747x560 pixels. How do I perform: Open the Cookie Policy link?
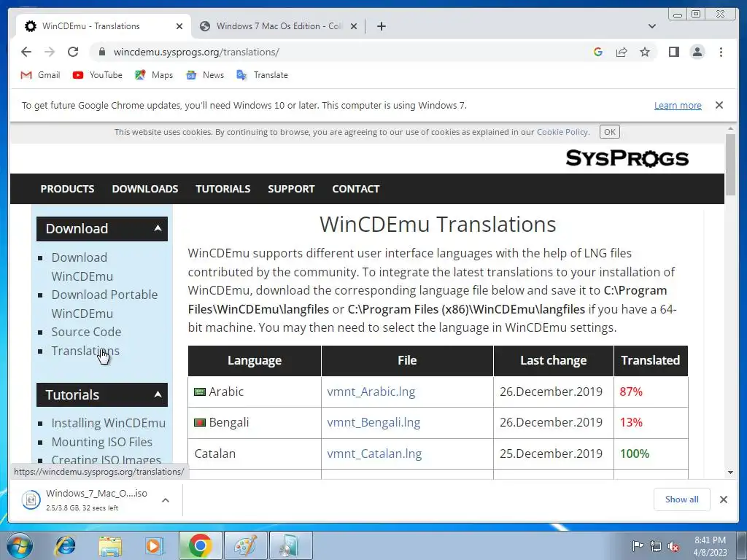click(x=562, y=132)
